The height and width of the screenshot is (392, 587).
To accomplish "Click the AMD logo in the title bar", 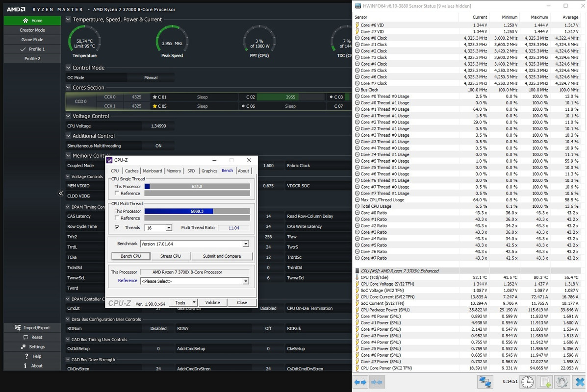I will click(16, 9).
